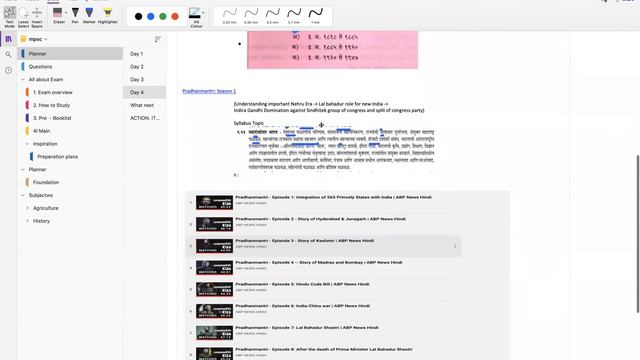The height and width of the screenshot is (360, 640).
Task: Open Episode 4: Story of Madras and Bombay
Action: 319,262
